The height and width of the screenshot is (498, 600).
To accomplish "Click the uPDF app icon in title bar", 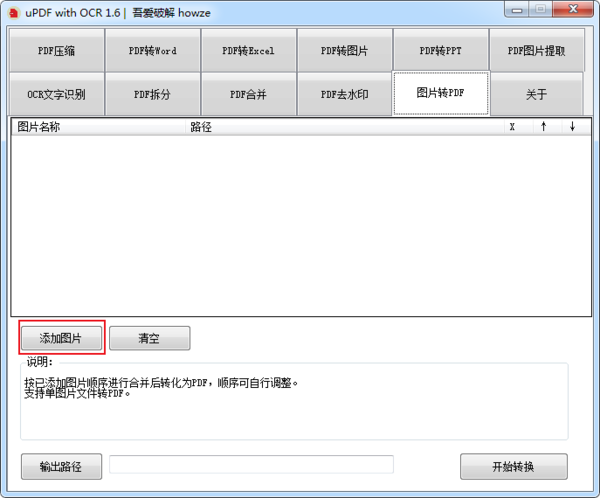I will tap(14, 13).
